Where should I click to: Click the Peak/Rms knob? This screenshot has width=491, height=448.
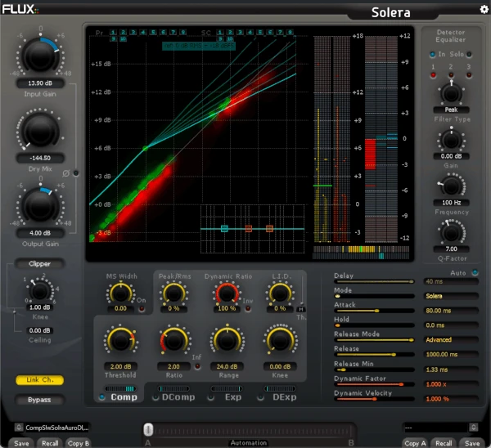pos(173,293)
